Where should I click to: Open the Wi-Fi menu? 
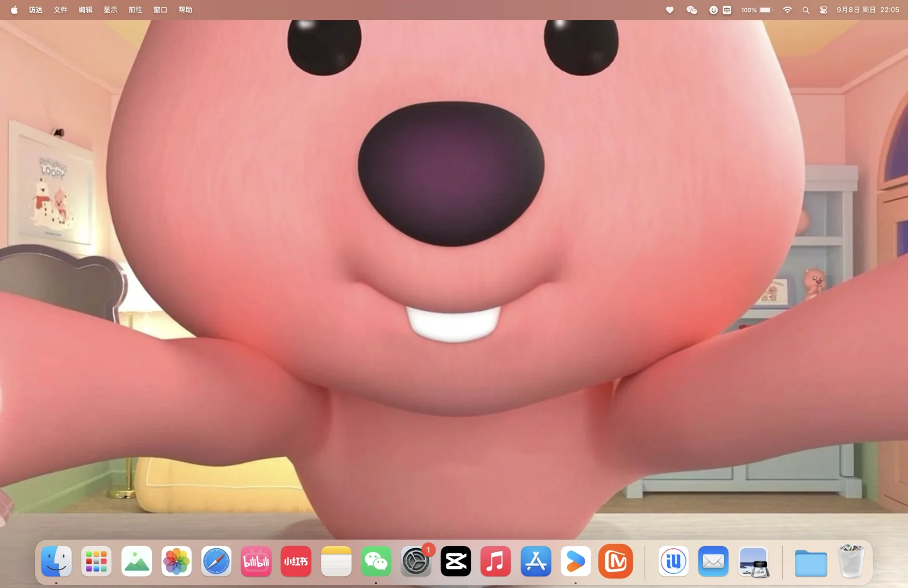[x=787, y=10]
